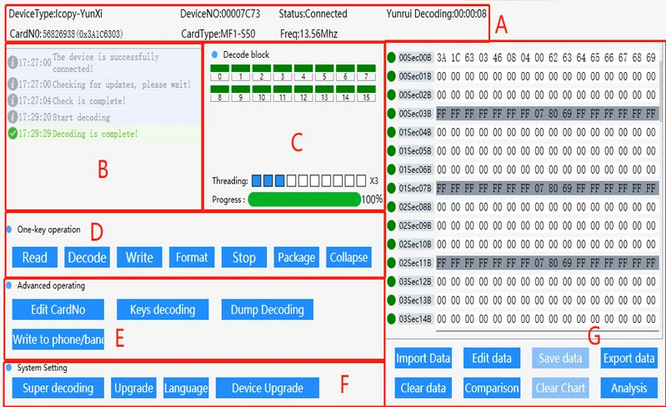Select the green dot next to 01Sec07B
This screenshot has height=407, width=666.
(392, 188)
